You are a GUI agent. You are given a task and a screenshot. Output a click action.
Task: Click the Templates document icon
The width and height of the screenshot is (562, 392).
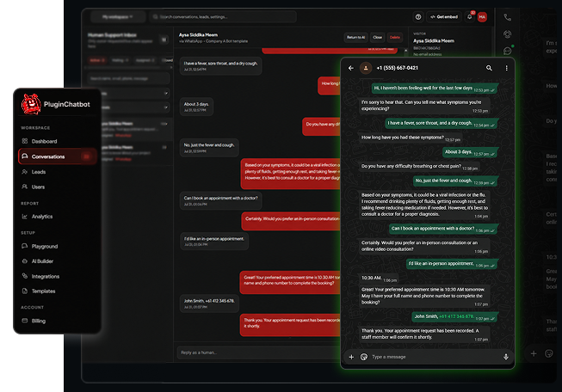(25, 291)
